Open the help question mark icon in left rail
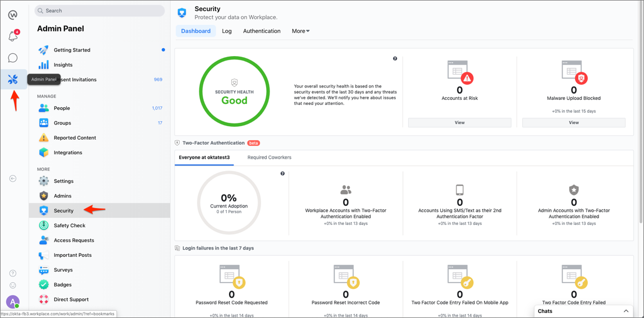Viewport: 644px width, 318px height. [13, 273]
